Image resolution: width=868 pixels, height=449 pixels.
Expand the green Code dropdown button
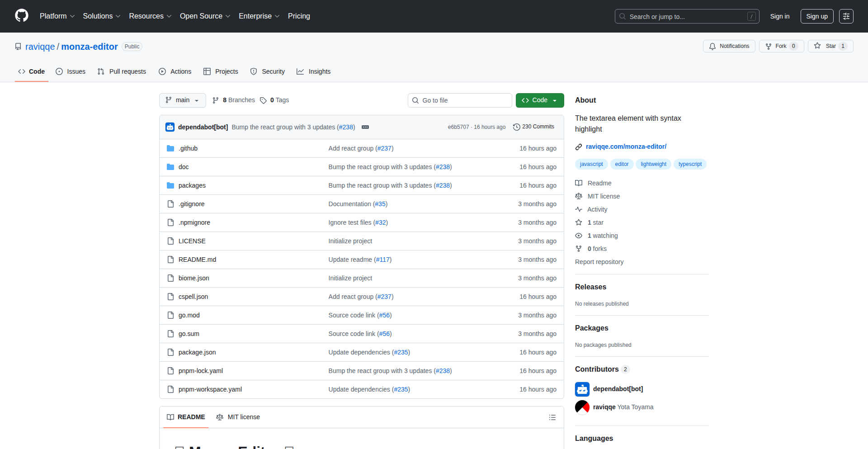point(539,100)
